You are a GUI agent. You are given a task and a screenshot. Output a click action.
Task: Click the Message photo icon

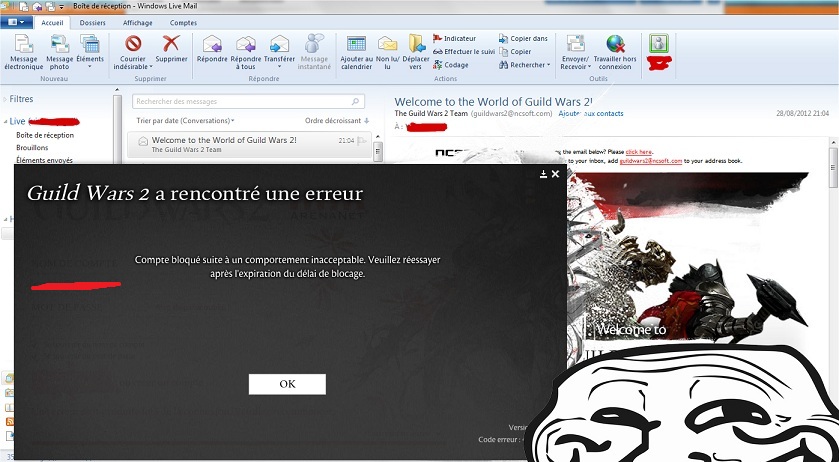pos(59,43)
